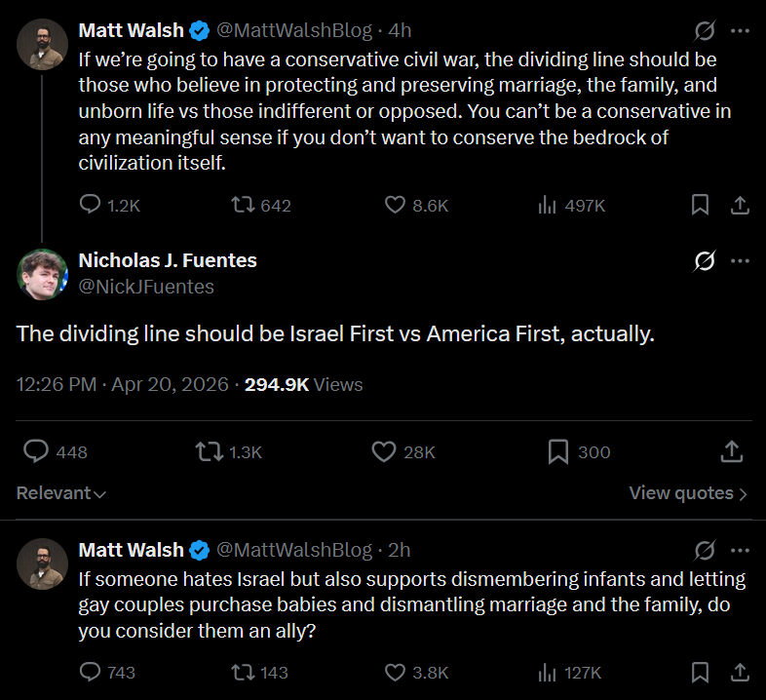Image resolution: width=766 pixels, height=700 pixels.
Task: Open View quotes link
Action: point(688,493)
